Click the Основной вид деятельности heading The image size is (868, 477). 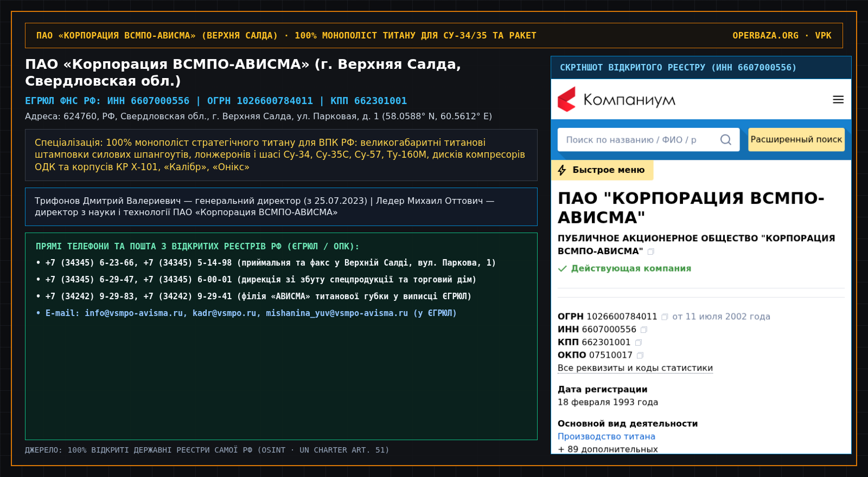628,424
